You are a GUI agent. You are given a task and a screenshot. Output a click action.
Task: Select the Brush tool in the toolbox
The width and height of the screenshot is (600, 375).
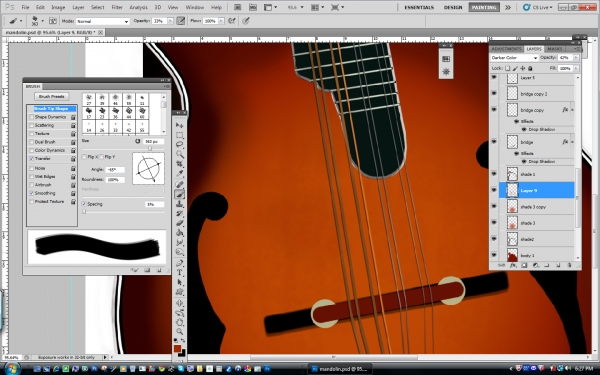pos(179,194)
